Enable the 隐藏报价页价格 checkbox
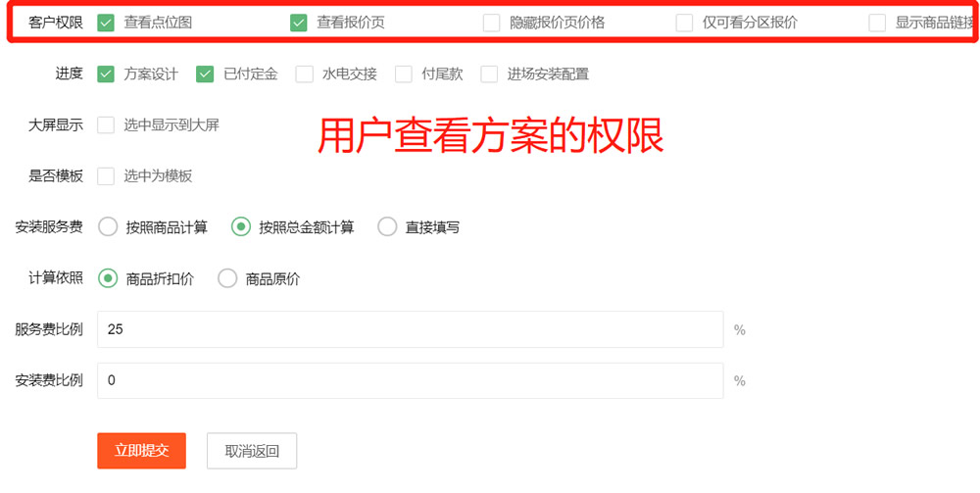 [492, 24]
